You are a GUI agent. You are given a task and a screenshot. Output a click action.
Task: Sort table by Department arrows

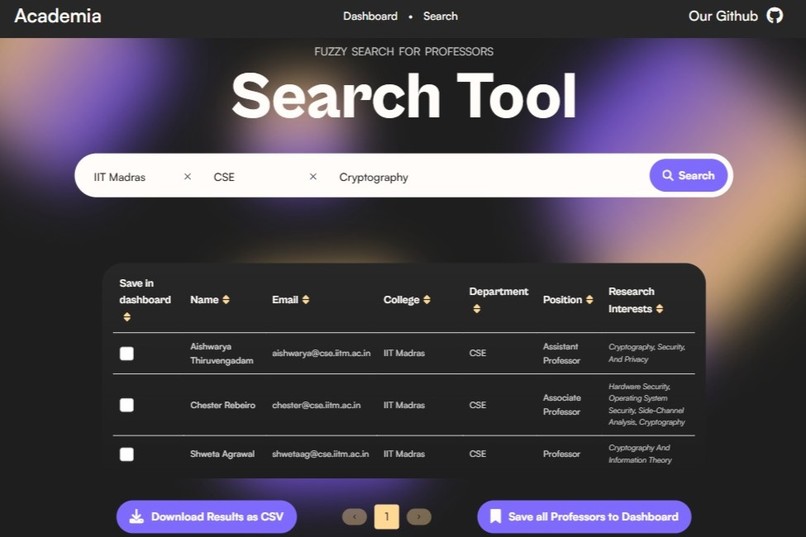477,308
